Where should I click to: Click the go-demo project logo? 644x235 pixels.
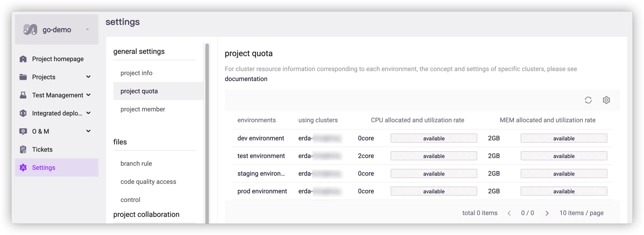[x=30, y=29]
